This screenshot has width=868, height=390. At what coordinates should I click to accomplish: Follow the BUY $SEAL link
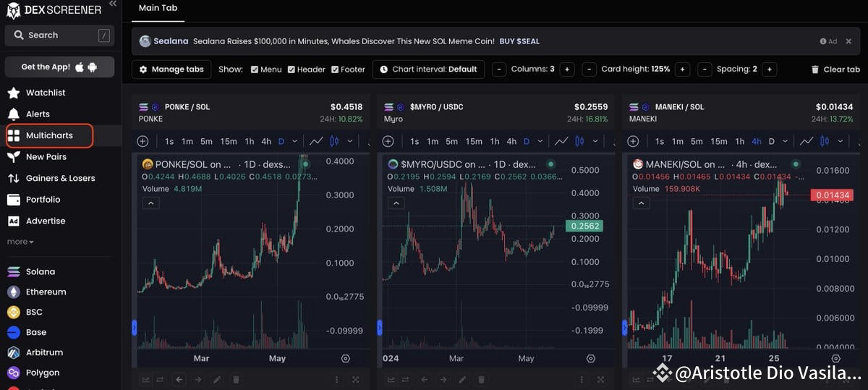(x=519, y=41)
